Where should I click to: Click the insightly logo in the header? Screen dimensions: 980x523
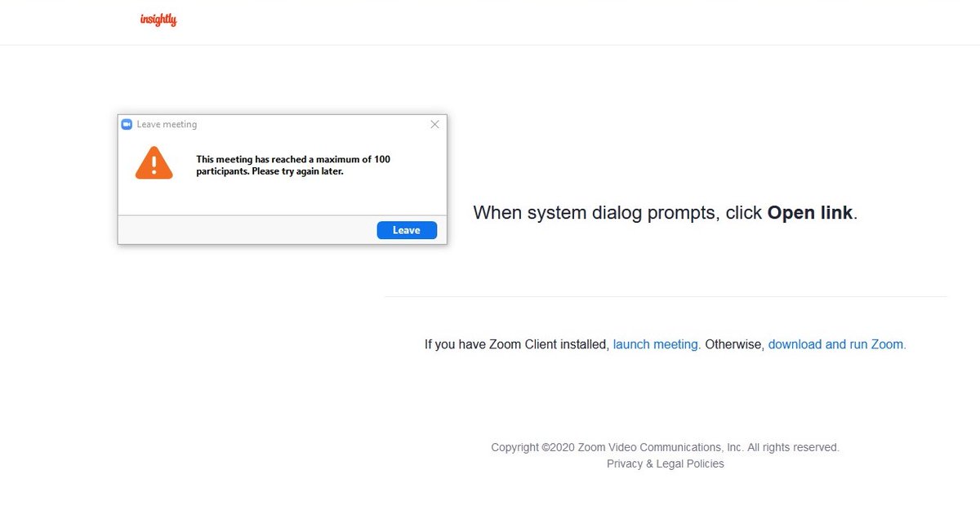[x=158, y=20]
